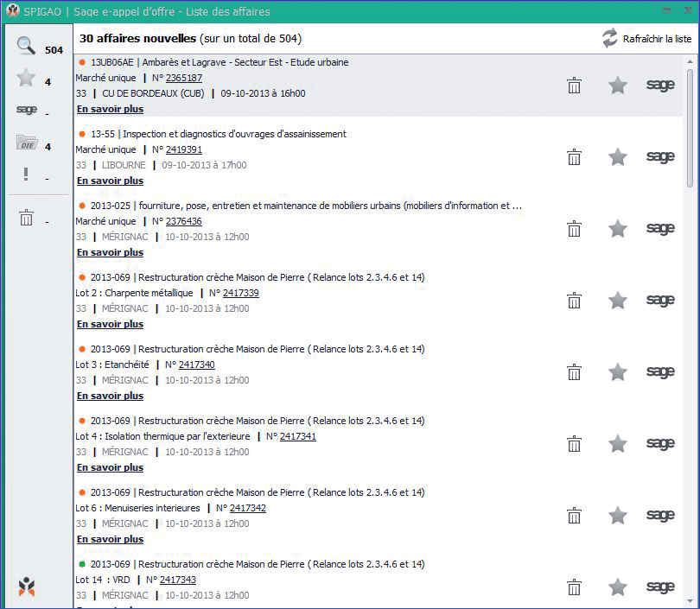Delete affaire 13-55 Inspection et diagnostics
700x609 pixels.
tap(574, 157)
